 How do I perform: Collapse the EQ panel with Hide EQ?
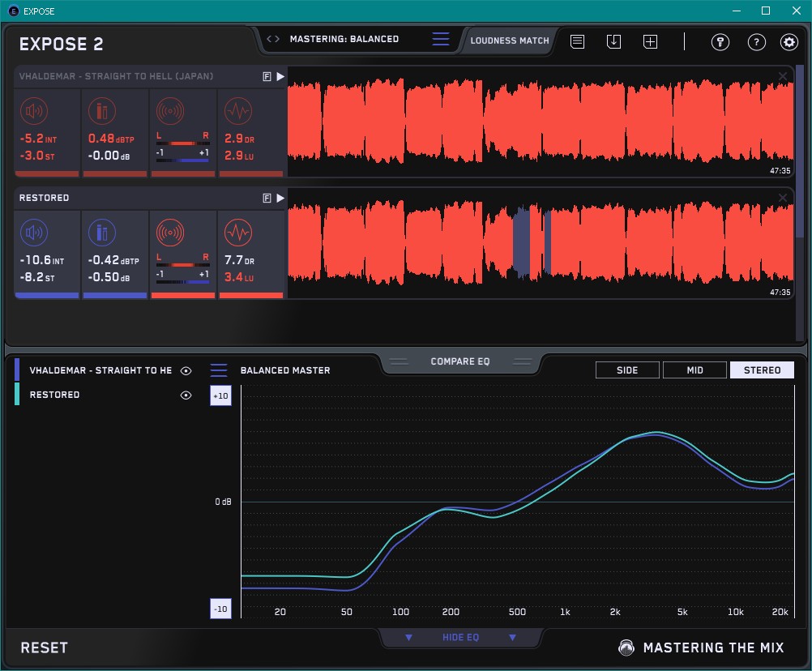click(460, 638)
